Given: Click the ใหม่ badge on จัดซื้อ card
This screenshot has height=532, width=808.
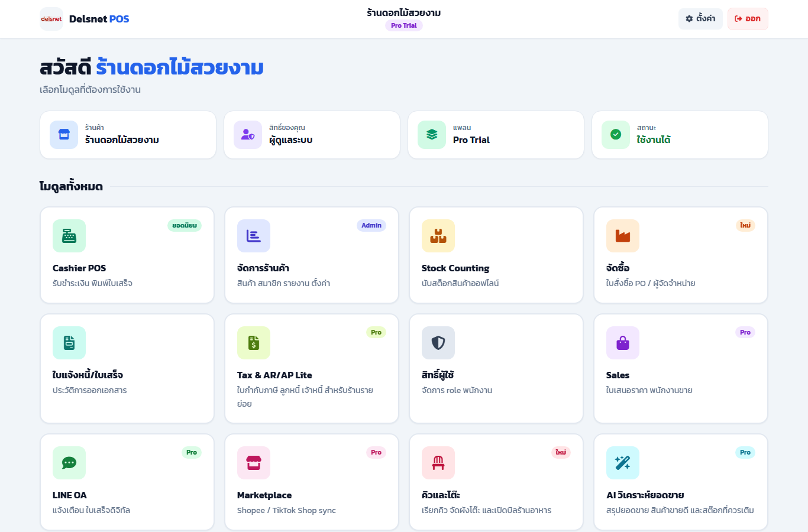Looking at the screenshot, I should point(745,225).
